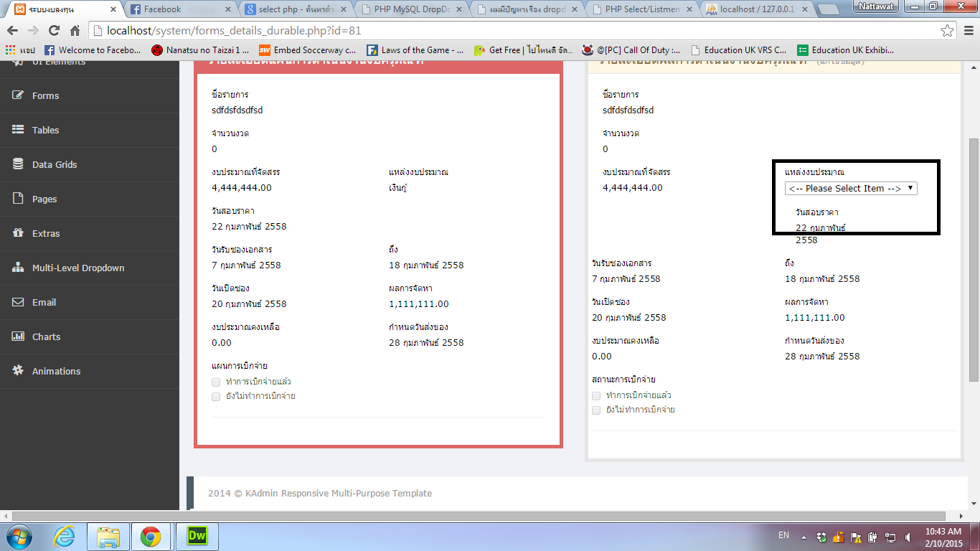Click the Pages document icon in sidebar
980x551 pixels.
18,199
